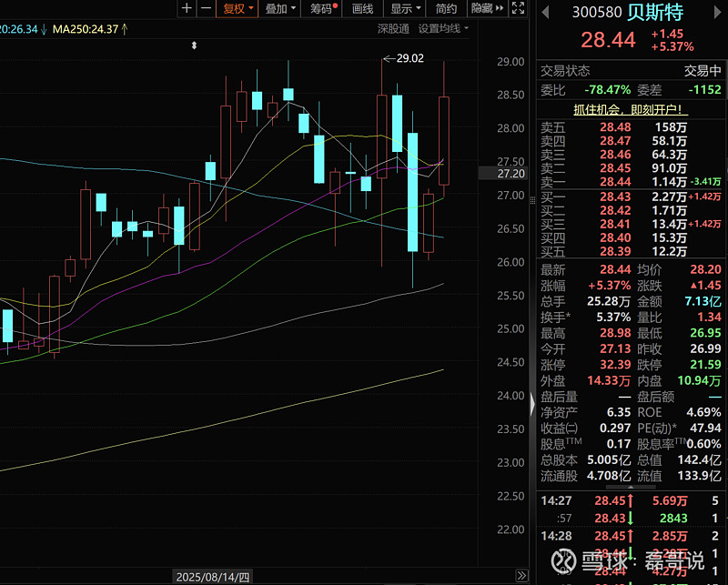This screenshot has height=585, width=728.
Task: Click 14:28 trade tick row 2.85万
Action: [x=631, y=536]
